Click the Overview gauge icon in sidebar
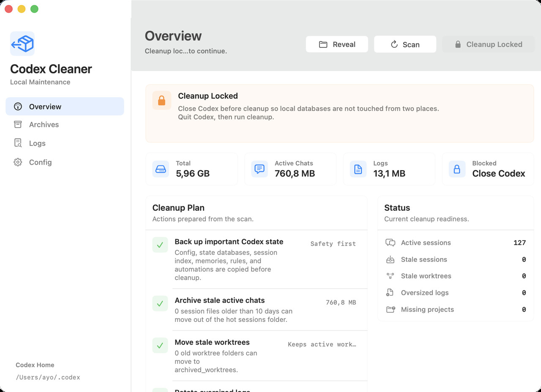 click(x=18, y=106)
